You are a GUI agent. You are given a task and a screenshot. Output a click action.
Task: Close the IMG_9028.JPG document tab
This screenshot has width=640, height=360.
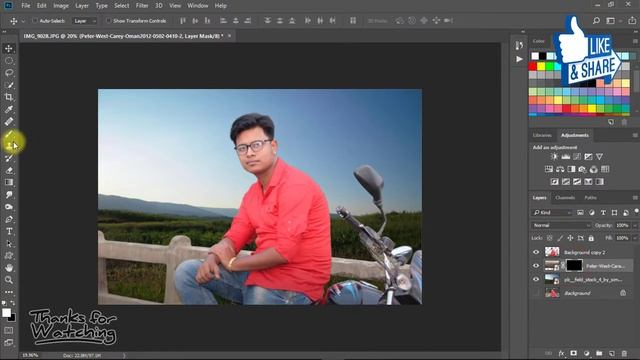coord(229,36)
